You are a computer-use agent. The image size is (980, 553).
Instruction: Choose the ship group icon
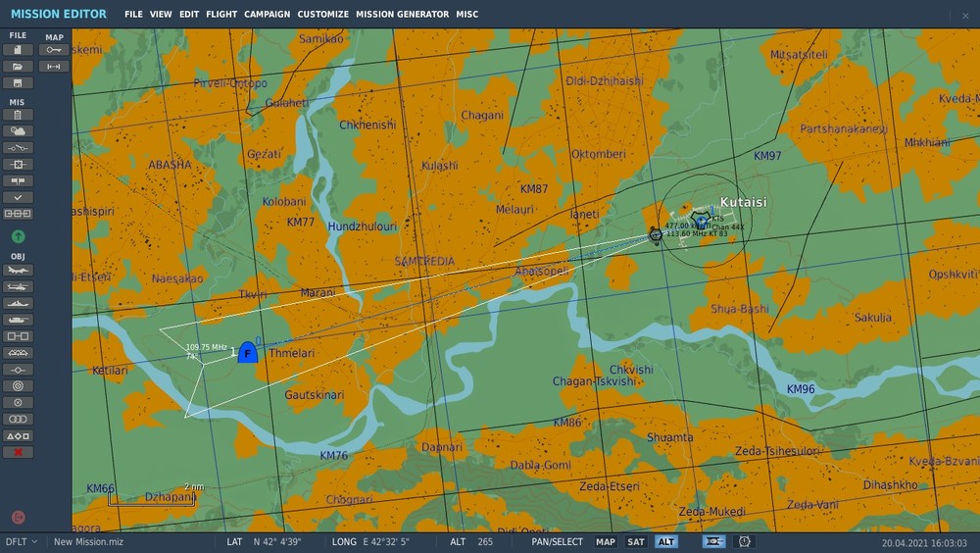18,303
